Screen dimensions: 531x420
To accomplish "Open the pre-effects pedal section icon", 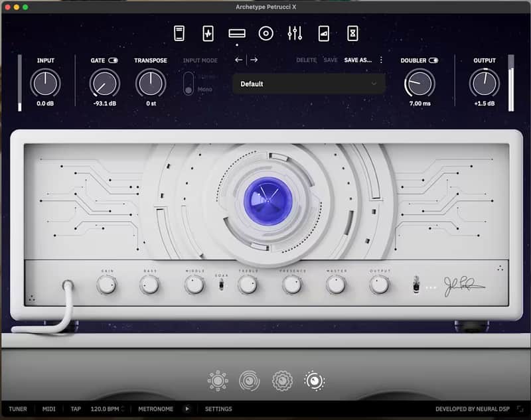I will pos(208,33).
